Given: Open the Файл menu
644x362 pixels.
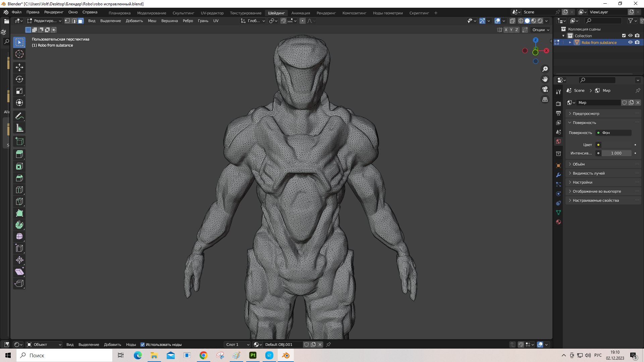Looking at the screenshot, I should pos(16,12).
